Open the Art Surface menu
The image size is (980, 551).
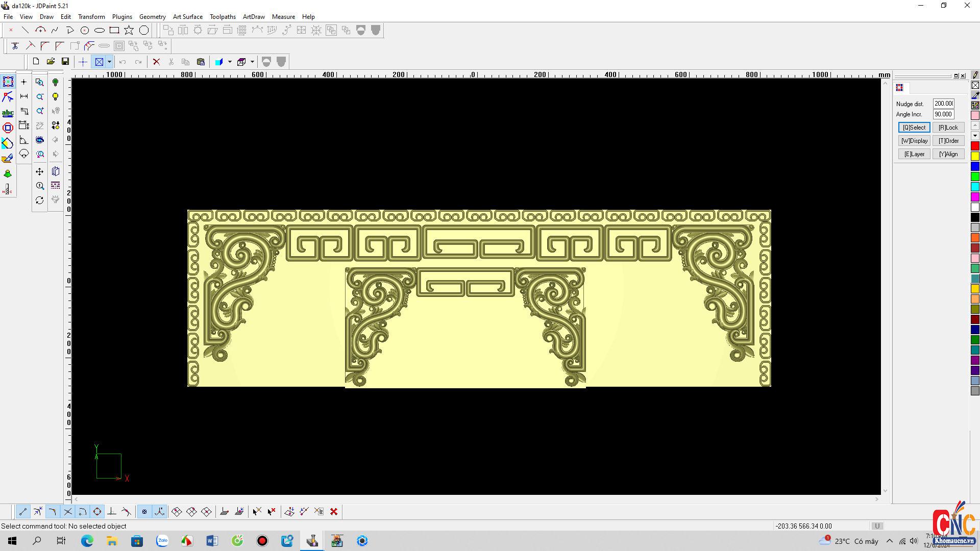pyautogui.click(x=187, y=16)
